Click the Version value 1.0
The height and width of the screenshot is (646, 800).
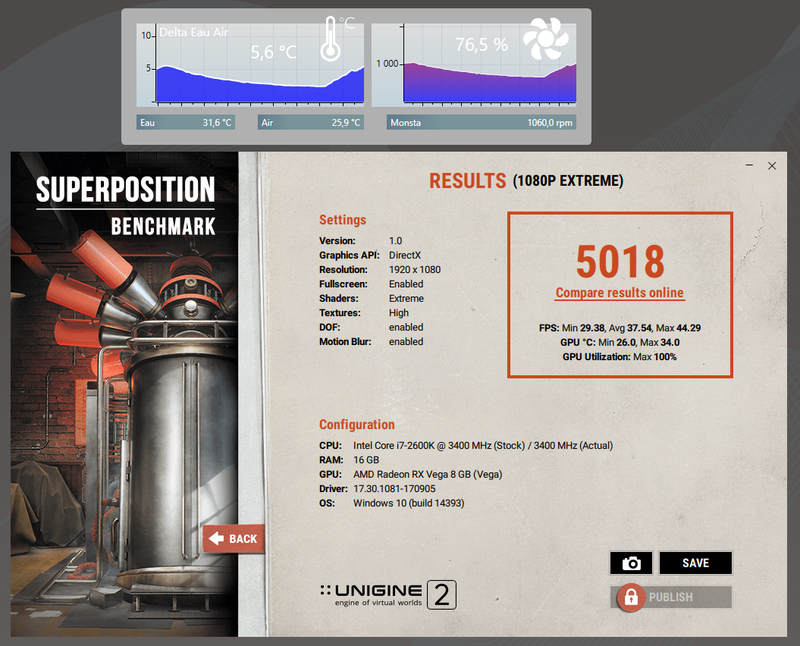click(395, 241)
